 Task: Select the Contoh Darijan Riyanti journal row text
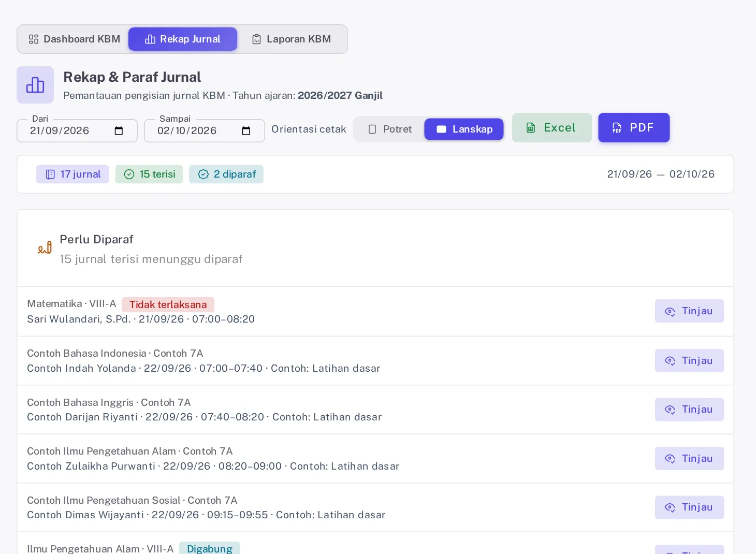pyautogui.click(x=204, y=417)
